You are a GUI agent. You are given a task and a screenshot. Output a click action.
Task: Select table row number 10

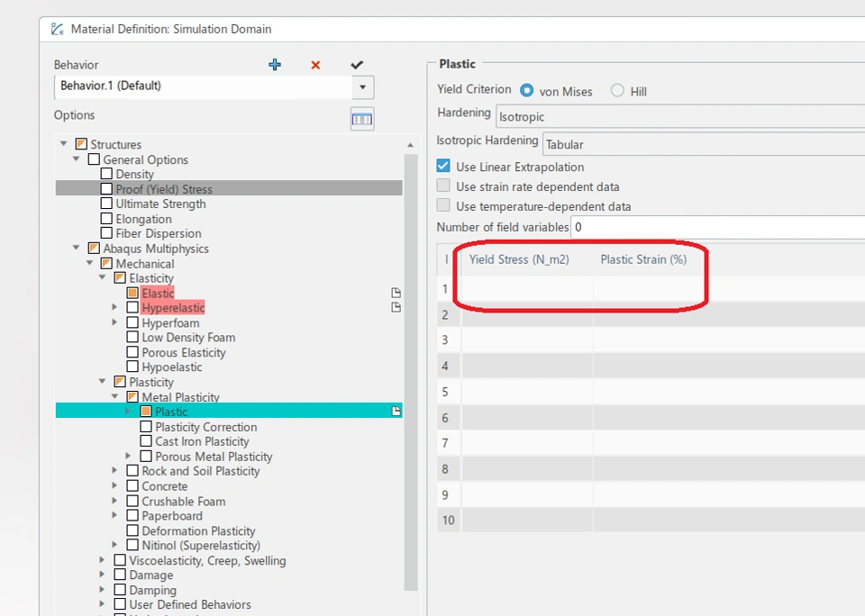click(449, 520)
